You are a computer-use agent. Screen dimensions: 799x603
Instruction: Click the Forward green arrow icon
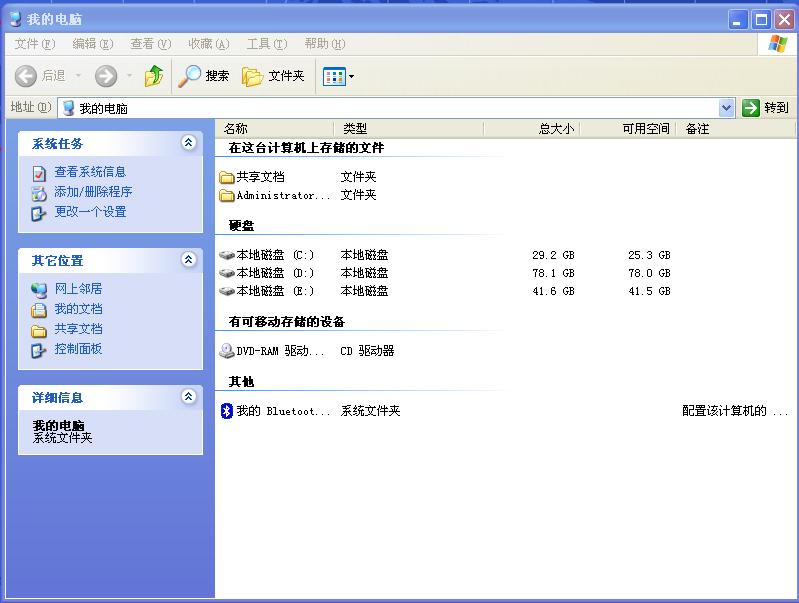(x=106, y=76)
